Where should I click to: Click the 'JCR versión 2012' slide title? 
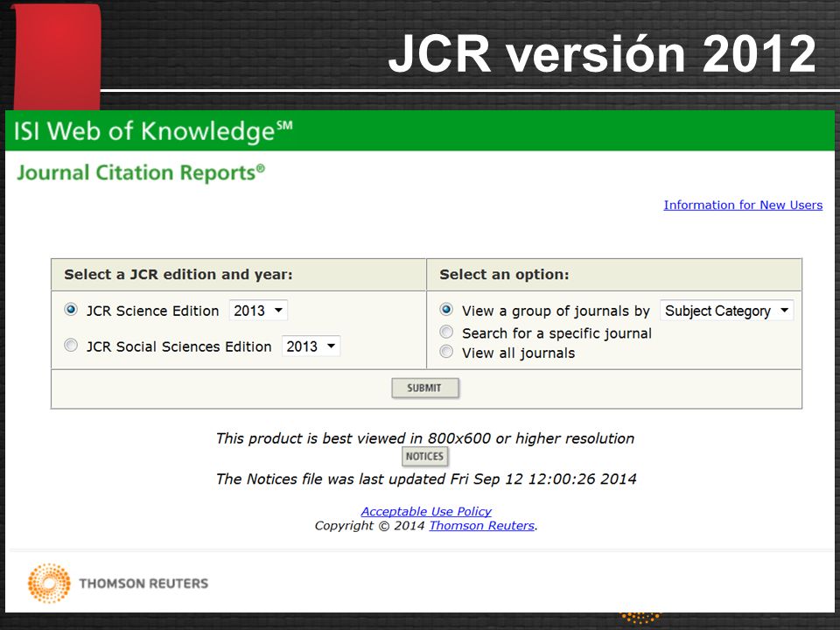coord(602,53)
